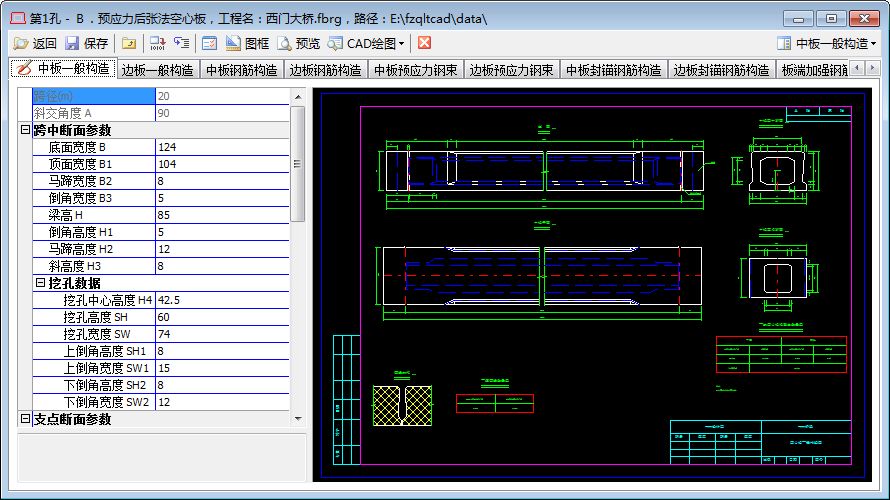Click the data import 10101 toolbar icon

point(157,43)
